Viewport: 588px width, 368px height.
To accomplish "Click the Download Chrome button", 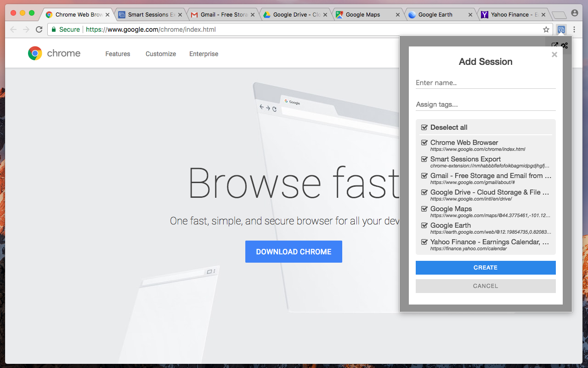I will pos(294,252).
